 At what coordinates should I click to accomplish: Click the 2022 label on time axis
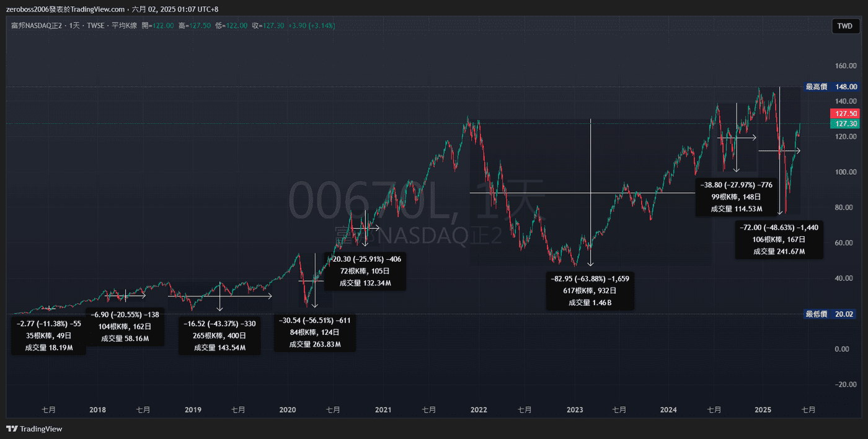point(478,410)
